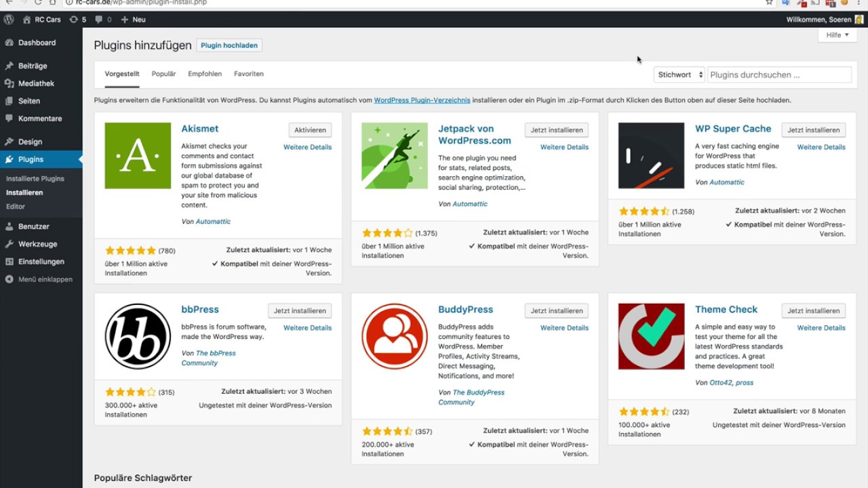
Task: View Weitere Details for Akismet
Action: (x=308, y=147)
